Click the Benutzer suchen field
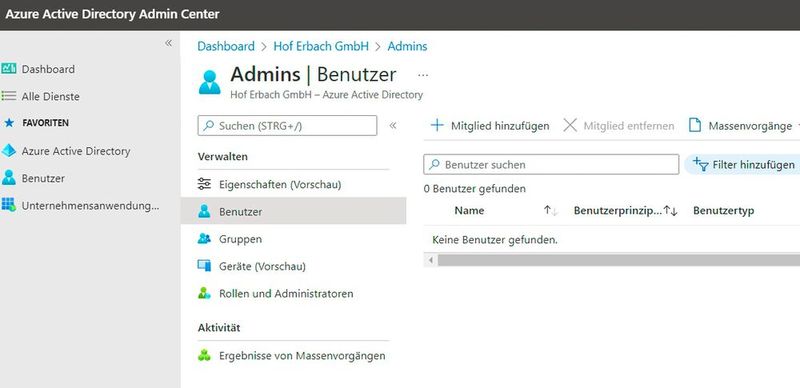The width and height of the screenshot is (800, 388). (x=551, y=164)
